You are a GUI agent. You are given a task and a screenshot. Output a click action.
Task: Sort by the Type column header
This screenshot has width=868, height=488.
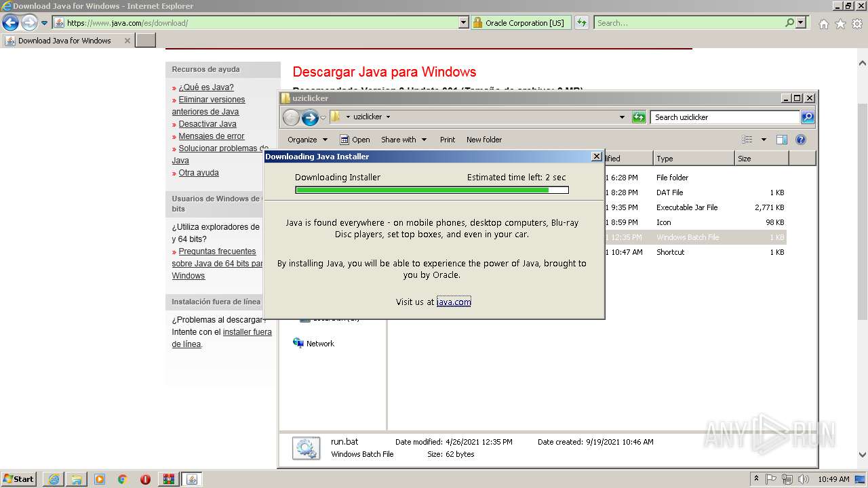(x=694, y=159)
